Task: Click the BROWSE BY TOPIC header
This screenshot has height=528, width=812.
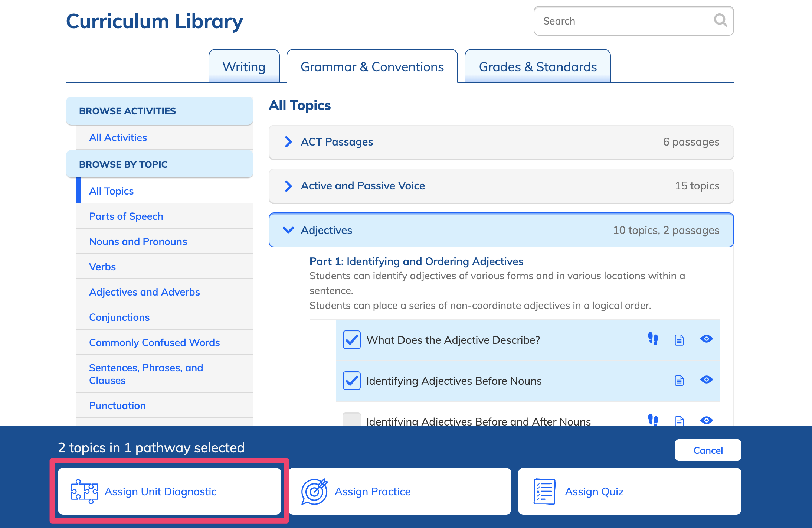Action: (x=160, y=164)
